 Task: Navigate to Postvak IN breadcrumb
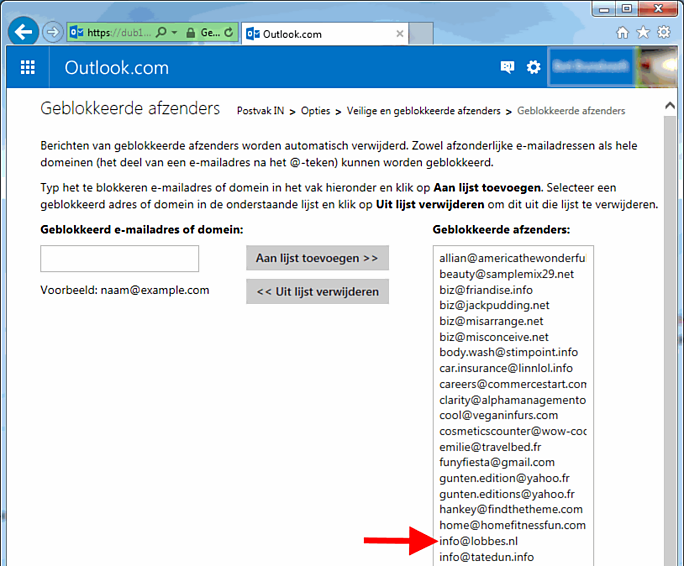[260, 111]
